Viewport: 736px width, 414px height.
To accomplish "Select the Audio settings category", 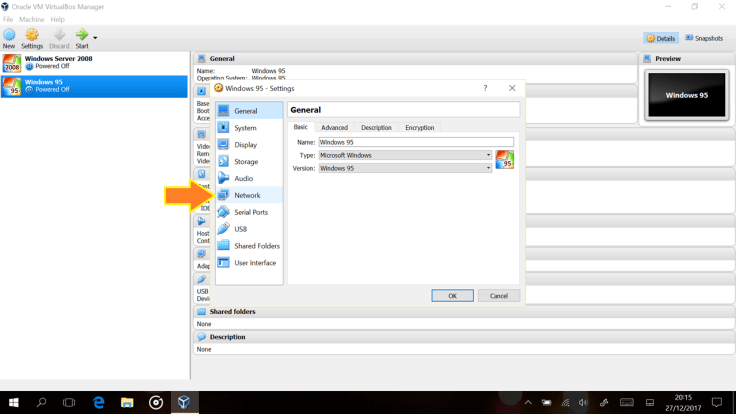I will [243, 179].
